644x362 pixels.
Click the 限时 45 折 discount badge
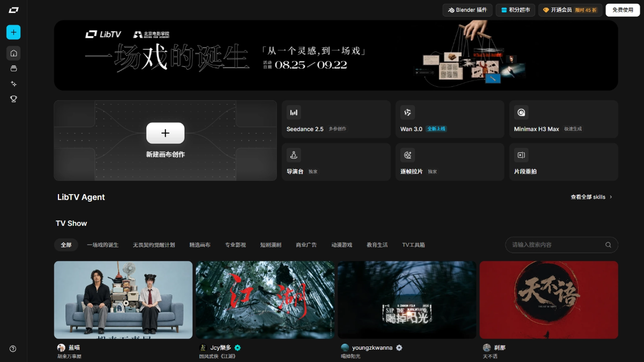586,10
